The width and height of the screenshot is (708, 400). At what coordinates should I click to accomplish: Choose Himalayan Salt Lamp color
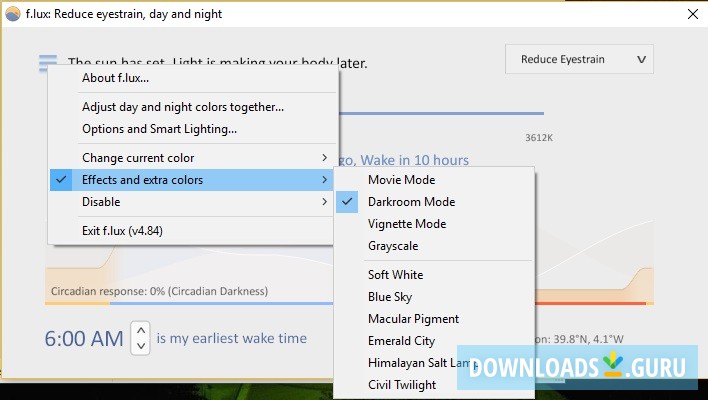434,363
